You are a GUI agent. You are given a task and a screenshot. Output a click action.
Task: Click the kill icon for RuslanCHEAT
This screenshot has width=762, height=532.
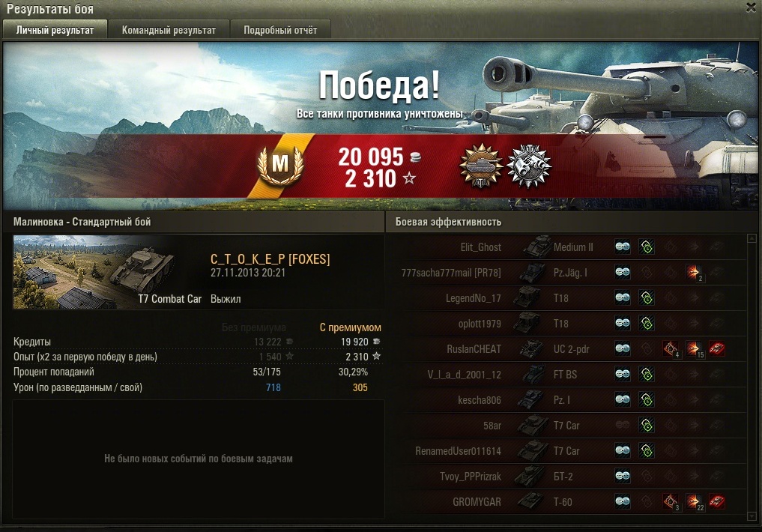click(x=717, y=348)
